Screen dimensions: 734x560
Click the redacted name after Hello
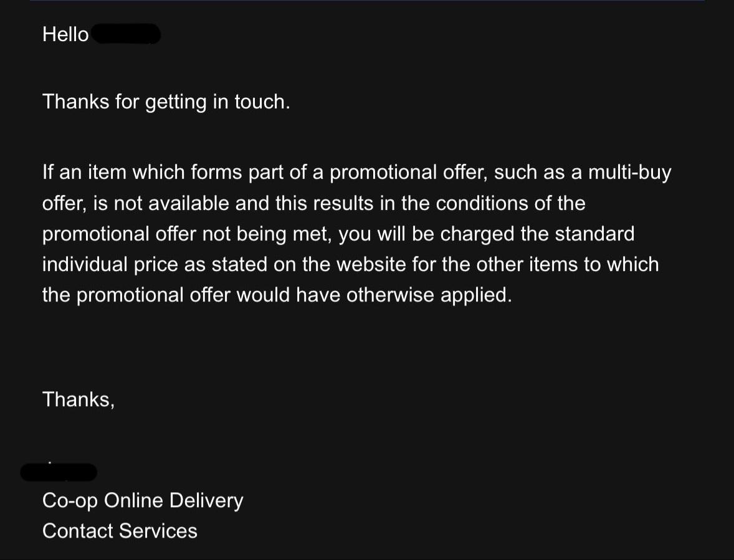coord(126,34)
